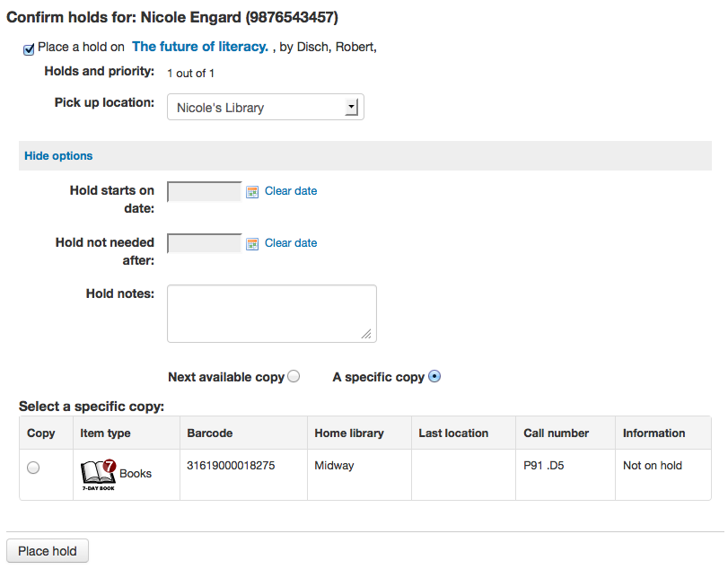
Task: Clear date for Hold not needed after
Action: [x=291, y=242]
